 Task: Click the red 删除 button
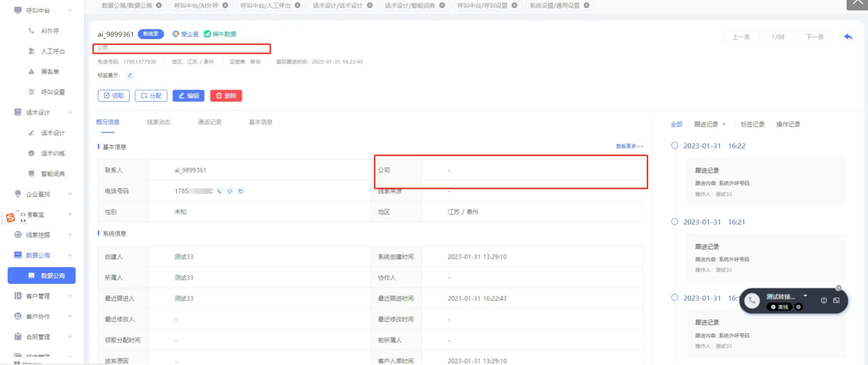(226, 96)
